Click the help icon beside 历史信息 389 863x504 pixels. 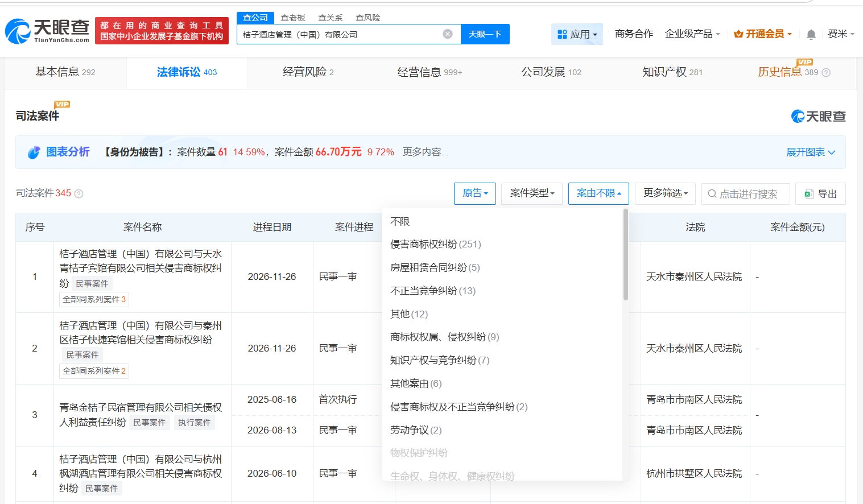click(826, 73)
